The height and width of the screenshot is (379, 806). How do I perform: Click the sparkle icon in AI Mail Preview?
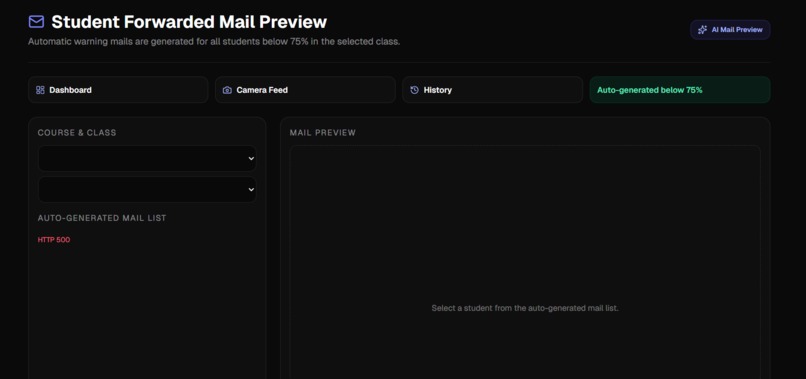(x=702, y=30)
